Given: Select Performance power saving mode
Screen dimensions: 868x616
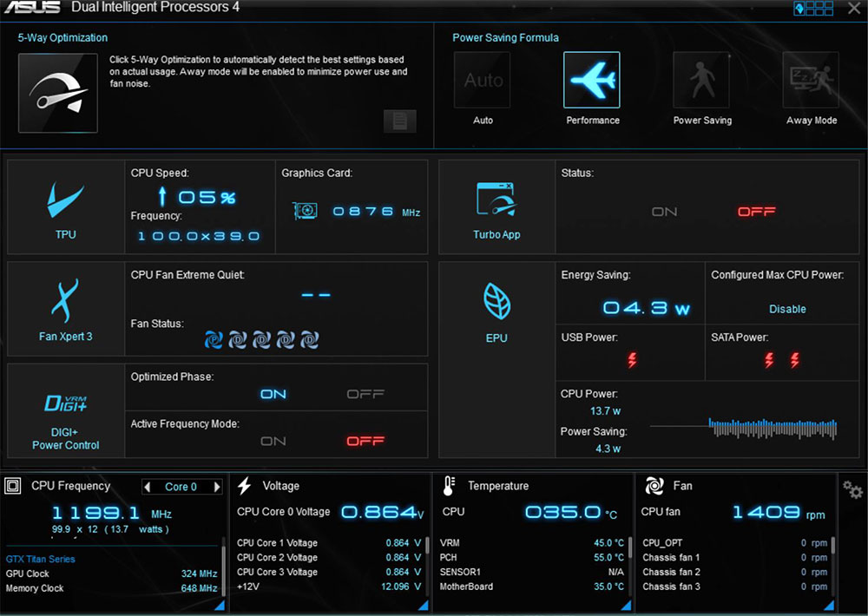Looking at the screenshot, I should (592, 81).
